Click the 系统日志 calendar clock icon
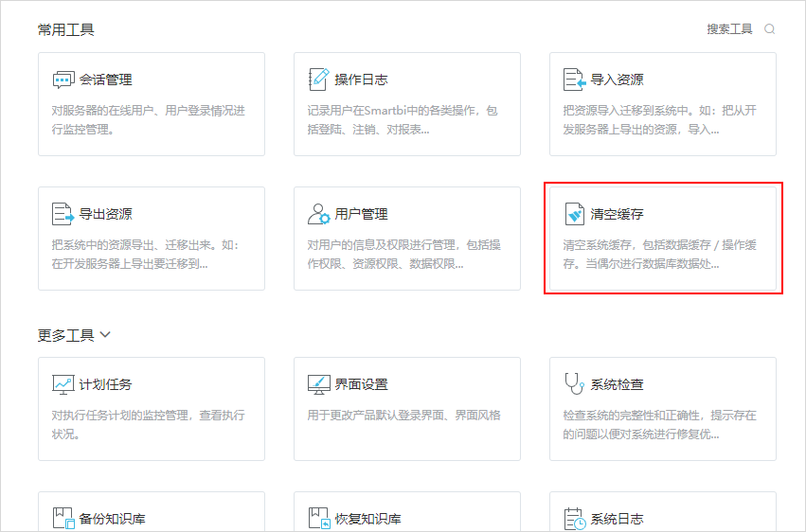This screenshot has height=532, width=806. point(575,518)
